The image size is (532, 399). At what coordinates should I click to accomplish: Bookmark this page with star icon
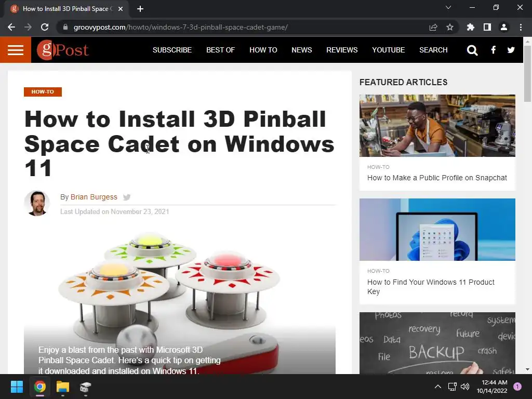450,27
